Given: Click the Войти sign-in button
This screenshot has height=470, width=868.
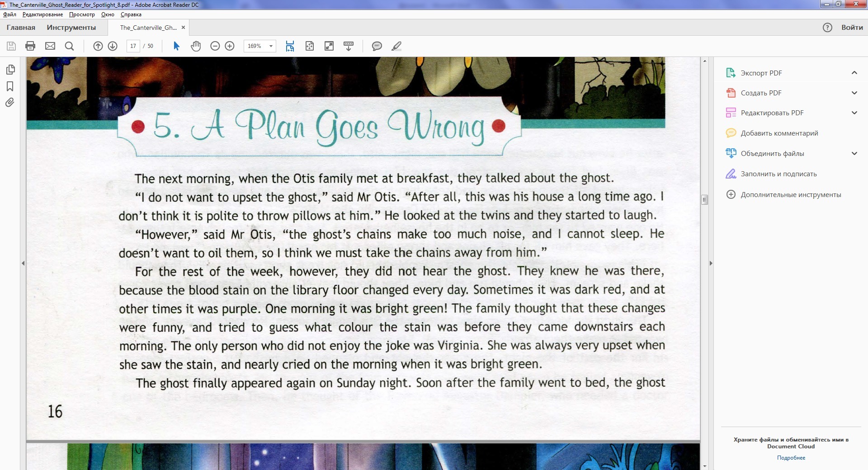Looking at the screenshot, I should (852, 28).
